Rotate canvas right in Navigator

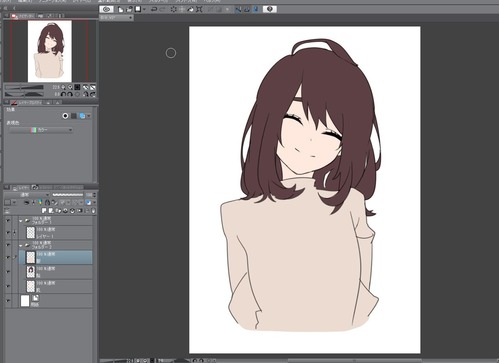coord(70,94)
